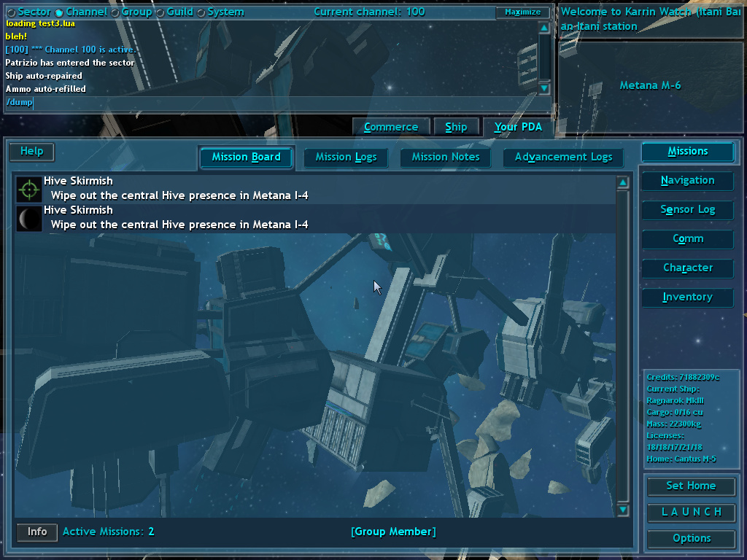
Task: Maximize the chat window
Action: coord(523,12)
